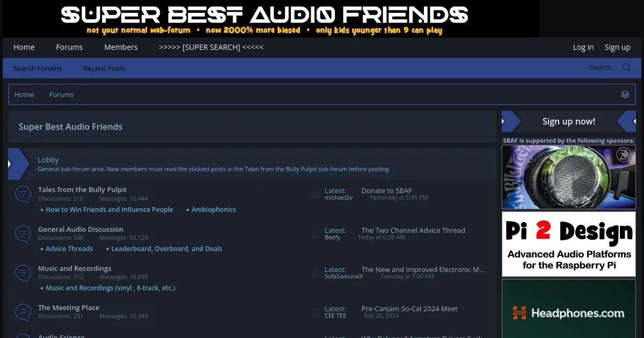Click the Sign up link
This screenshot has height=338, width=644.
618,47
